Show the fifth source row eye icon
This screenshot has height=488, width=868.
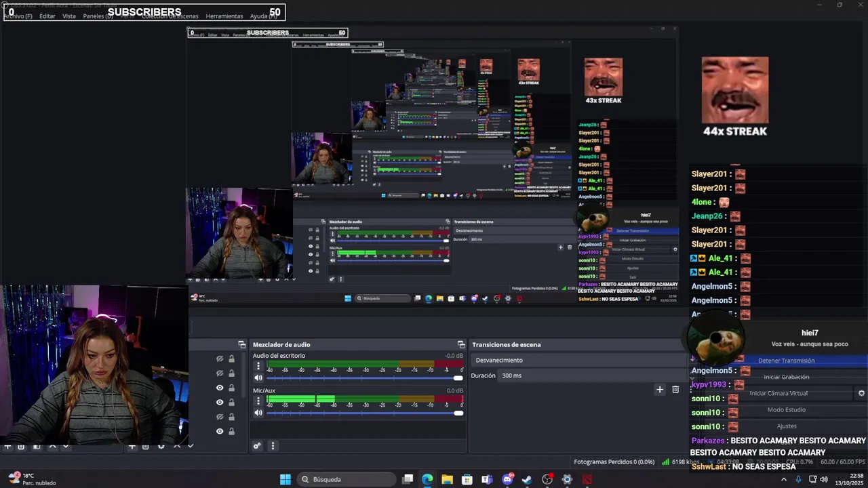pyautogui.click(x=220, y=416)
